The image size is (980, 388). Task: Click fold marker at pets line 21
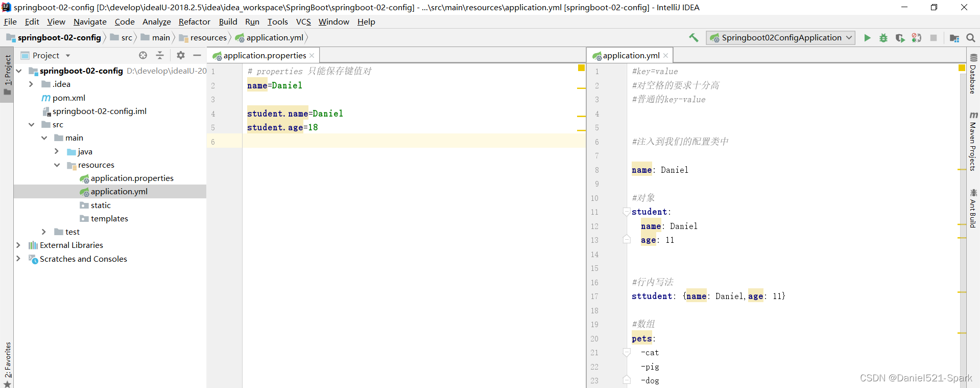(x=627, y=352)
